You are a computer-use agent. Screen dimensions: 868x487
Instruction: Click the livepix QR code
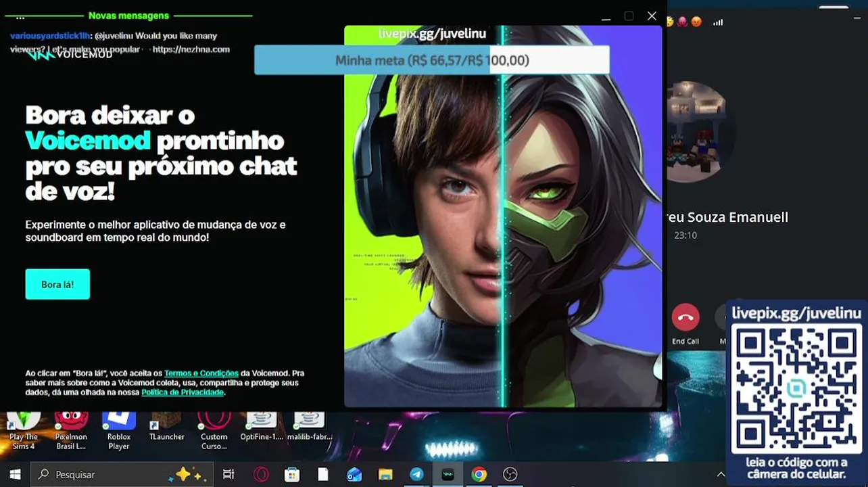[x=796, y=388]
